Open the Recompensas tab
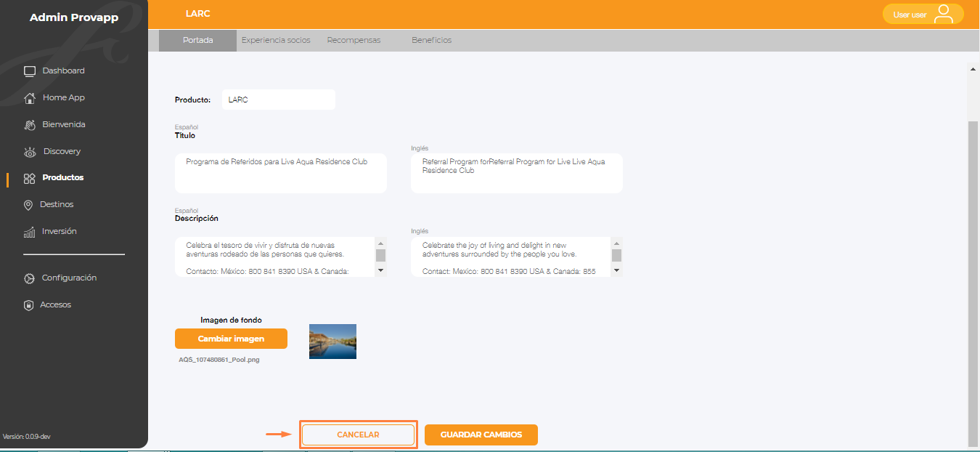 tap(354, 41)
